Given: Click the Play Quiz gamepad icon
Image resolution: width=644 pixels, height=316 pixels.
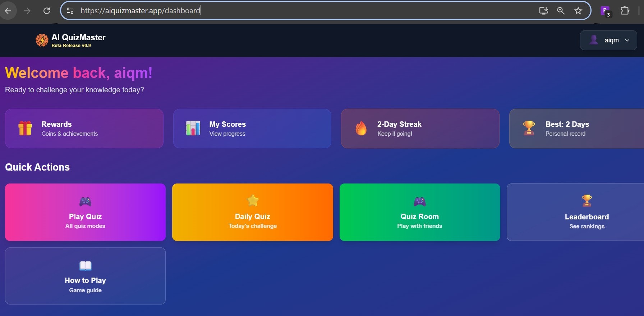Looking at the screenshot, I should (85, 201).
